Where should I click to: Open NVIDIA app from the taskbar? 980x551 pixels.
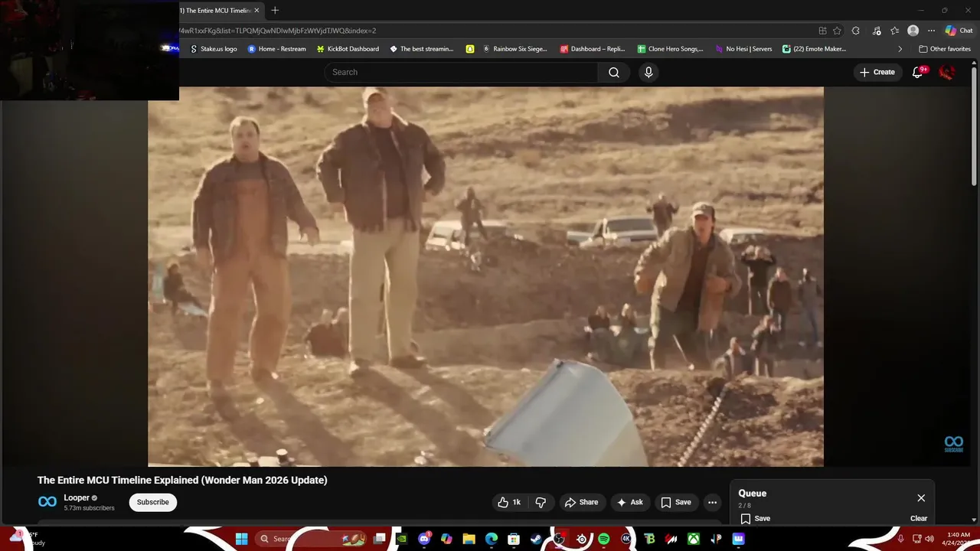(x=401, y=539)
